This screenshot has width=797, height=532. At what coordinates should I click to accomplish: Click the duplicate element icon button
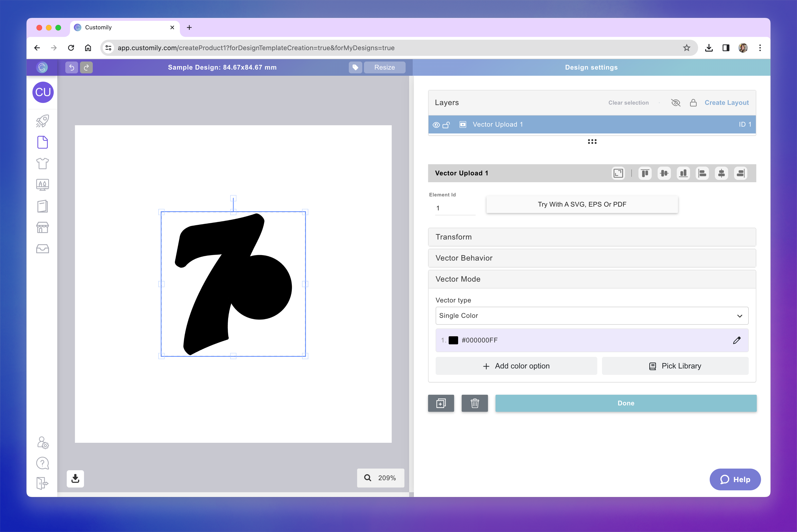click(x=441, y=403)
